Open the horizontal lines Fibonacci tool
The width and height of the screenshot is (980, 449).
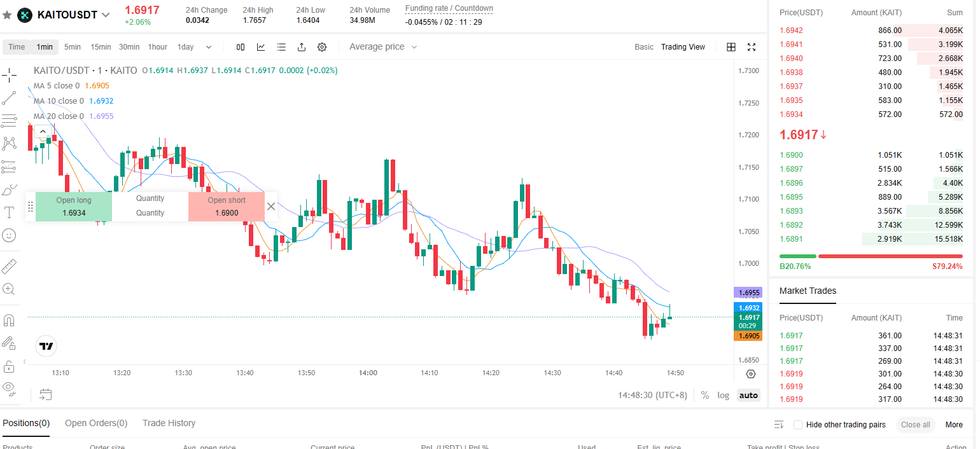click(9, 121)
